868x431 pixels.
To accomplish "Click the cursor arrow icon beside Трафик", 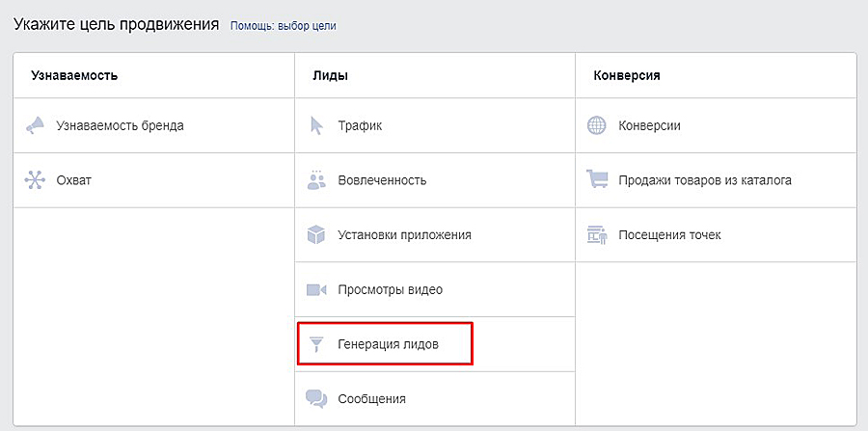I will (316, 125).
